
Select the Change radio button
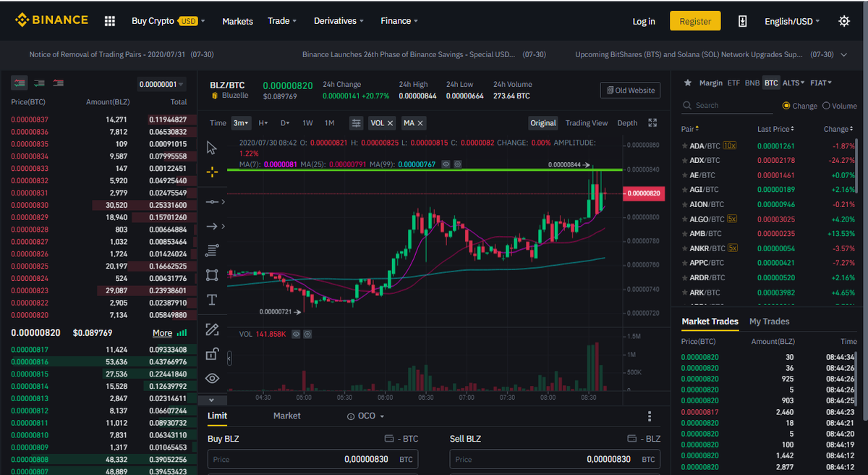(x=787, y=106)
